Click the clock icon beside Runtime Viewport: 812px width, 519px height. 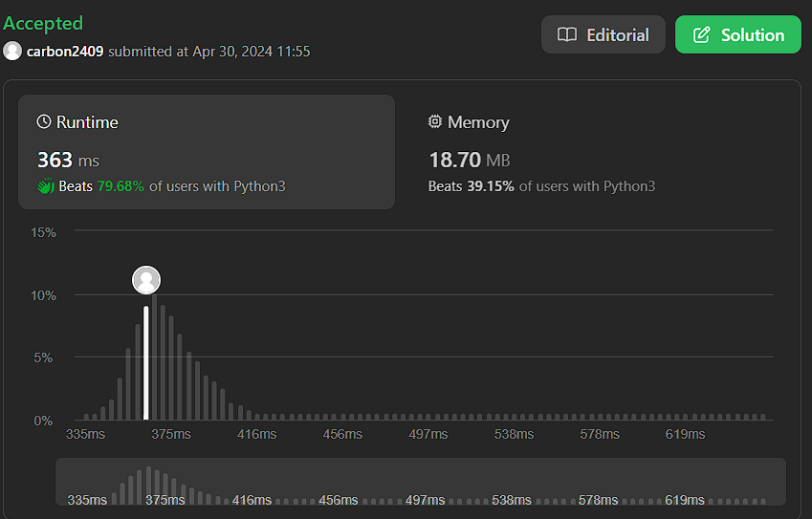[x=44, y=122]
